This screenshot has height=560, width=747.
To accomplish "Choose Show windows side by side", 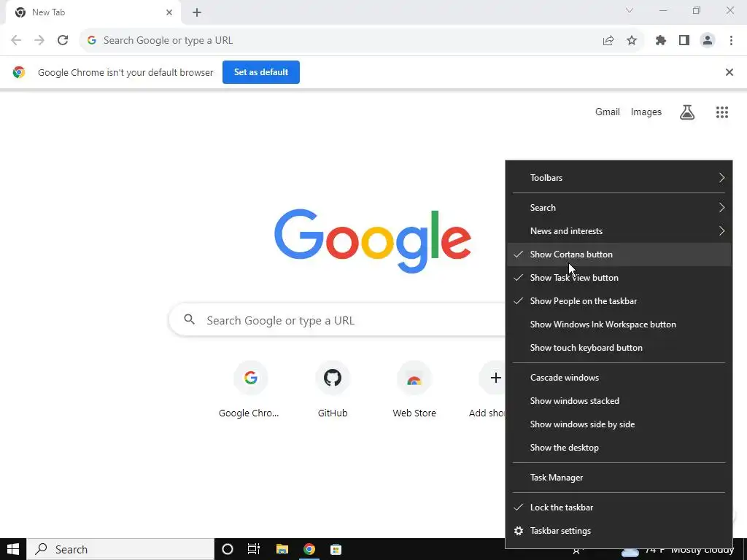I will (619, 424).
